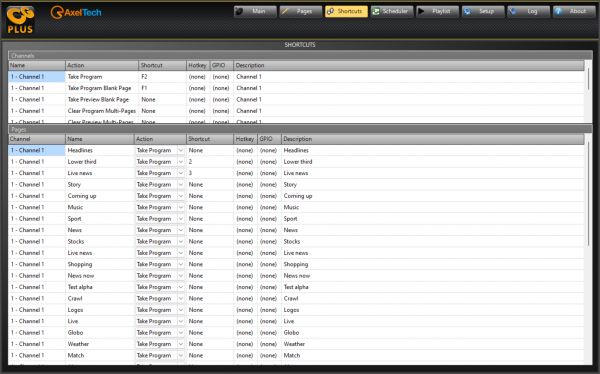Select the active Shortcuts tab
Screen dimensions: 600x374
point(346,11)
